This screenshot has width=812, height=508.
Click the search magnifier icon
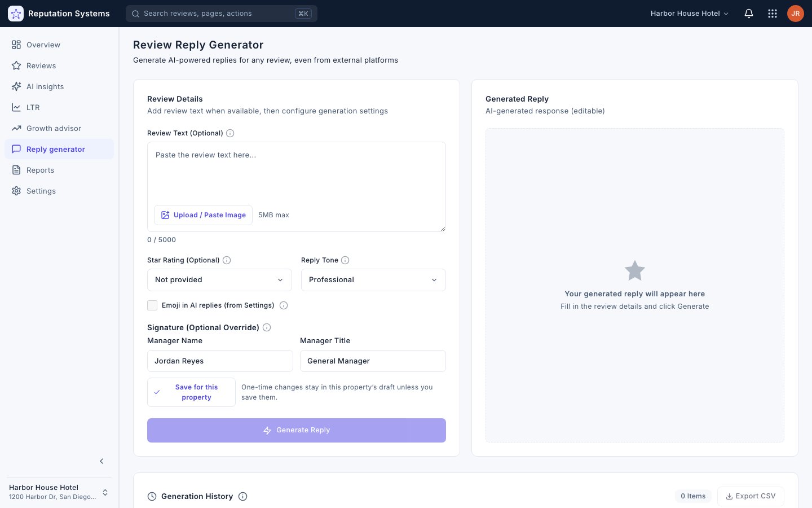click(136, 14)
